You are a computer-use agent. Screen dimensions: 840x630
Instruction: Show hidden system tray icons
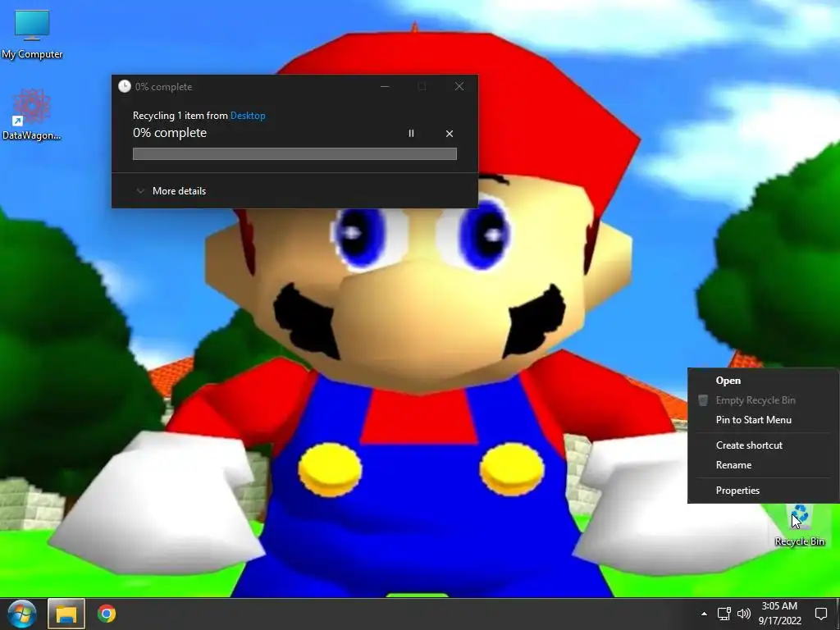pos(704,614)
